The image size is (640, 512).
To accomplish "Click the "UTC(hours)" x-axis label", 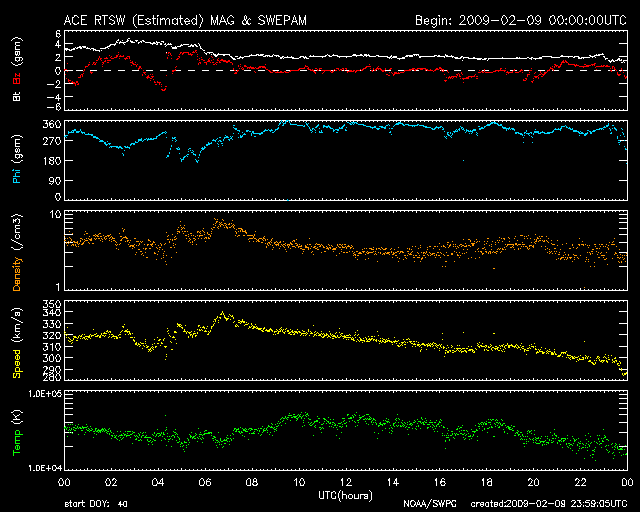I will (x=345, y=496).
